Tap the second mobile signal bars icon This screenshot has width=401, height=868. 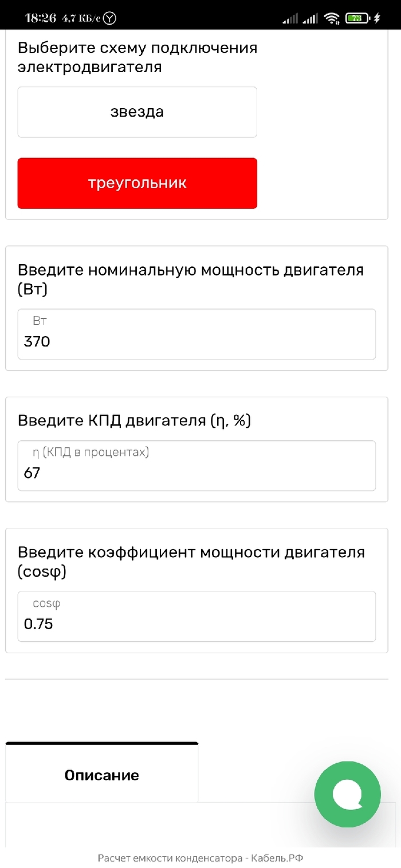[x=310, y=18]
